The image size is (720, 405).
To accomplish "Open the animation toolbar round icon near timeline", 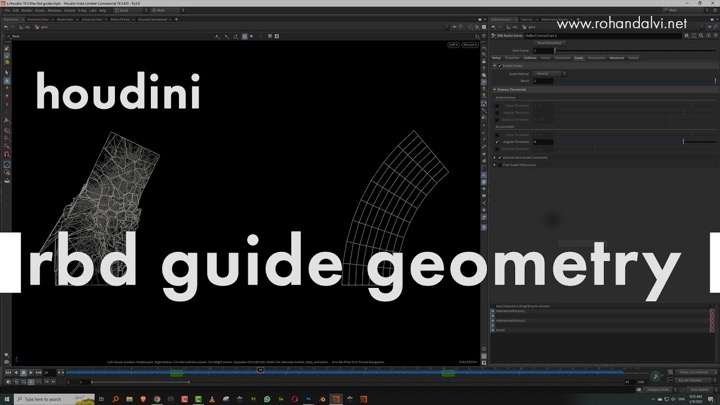I will (656, 376).
